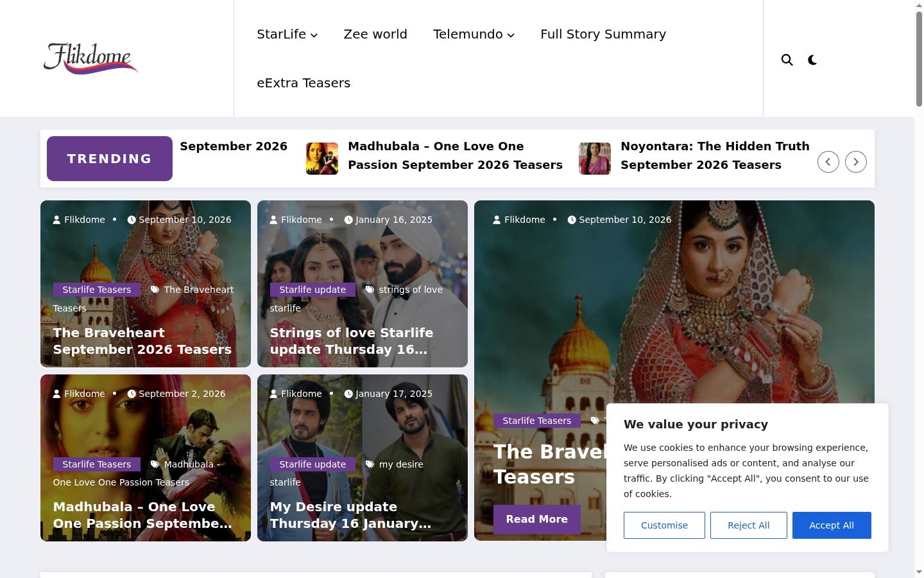Click the page vertical scrollbar thumb
The image size is (924, 578).
[919, 58]
